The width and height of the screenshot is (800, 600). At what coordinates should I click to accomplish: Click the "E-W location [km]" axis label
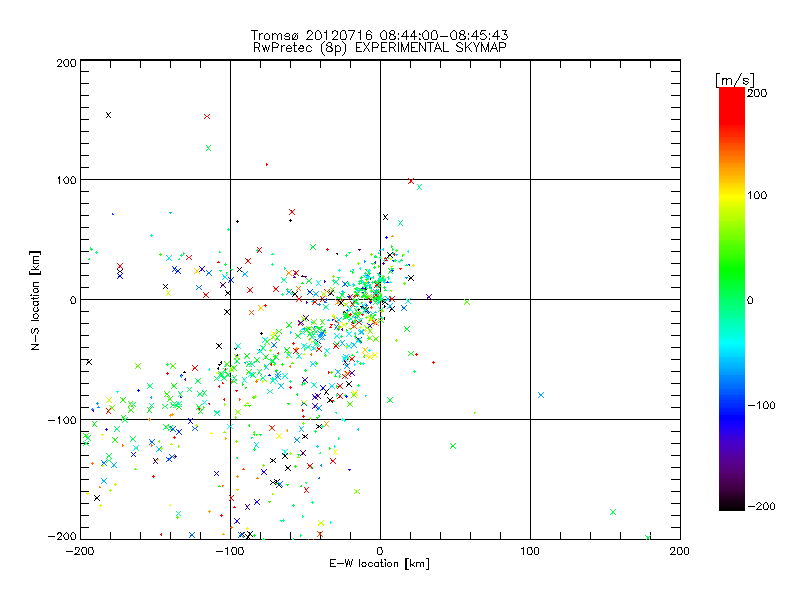(379, 564)
